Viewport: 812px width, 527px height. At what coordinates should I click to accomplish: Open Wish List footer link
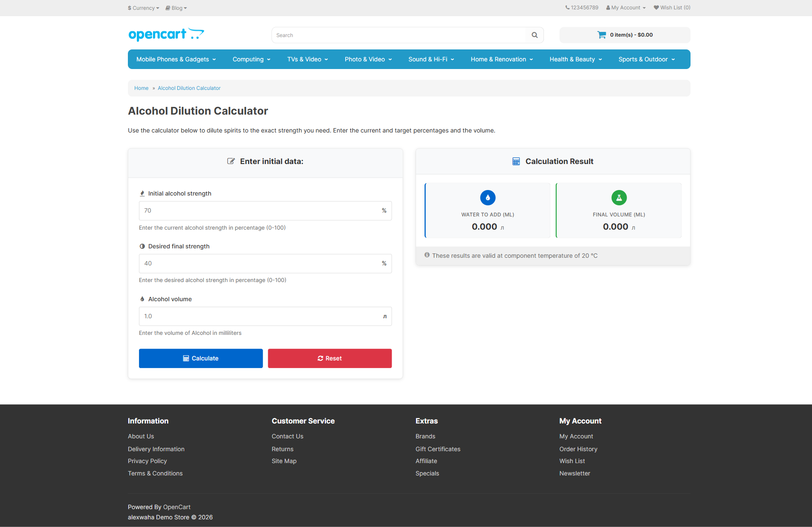coord(572,461)
